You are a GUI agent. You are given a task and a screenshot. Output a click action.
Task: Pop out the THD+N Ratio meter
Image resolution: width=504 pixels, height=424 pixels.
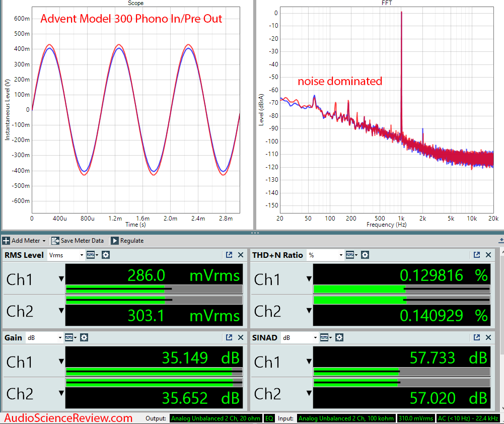coord(477,255)
